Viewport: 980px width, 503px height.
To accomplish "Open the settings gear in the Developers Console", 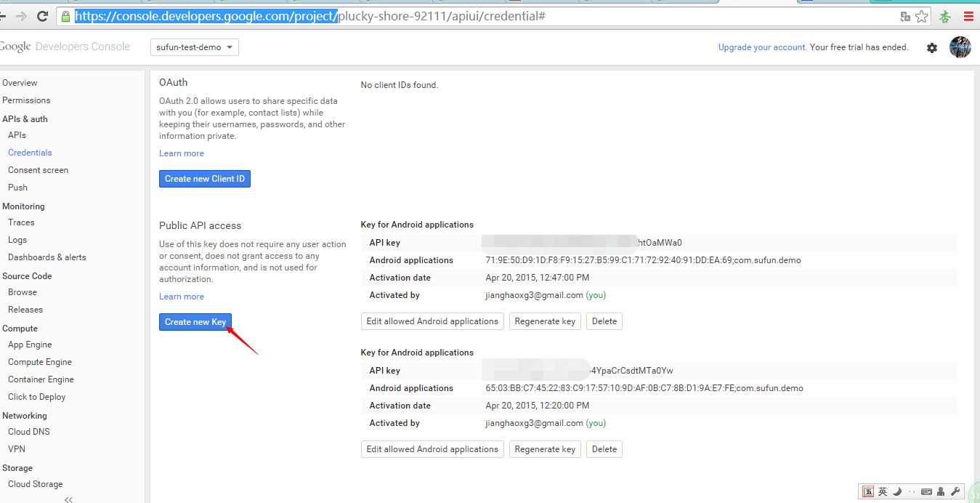I will point(932,47).
